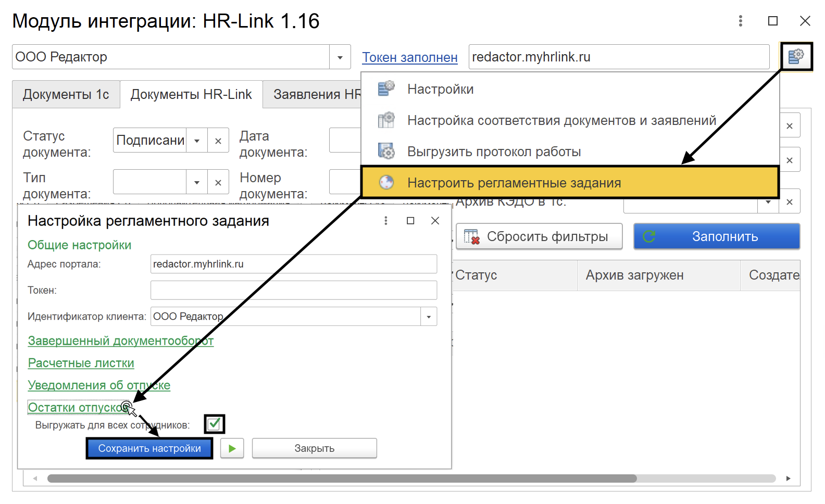Open the Расчетные листки section link
The height and width of the screenshot is (504, 825).
[x=81, y=363]
